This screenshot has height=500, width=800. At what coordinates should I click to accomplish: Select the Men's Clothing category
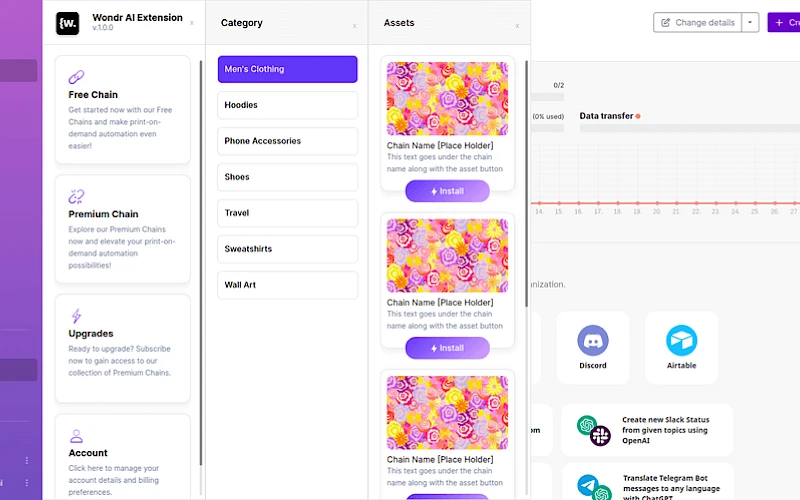pyautogui.click(x=287, y=69)
